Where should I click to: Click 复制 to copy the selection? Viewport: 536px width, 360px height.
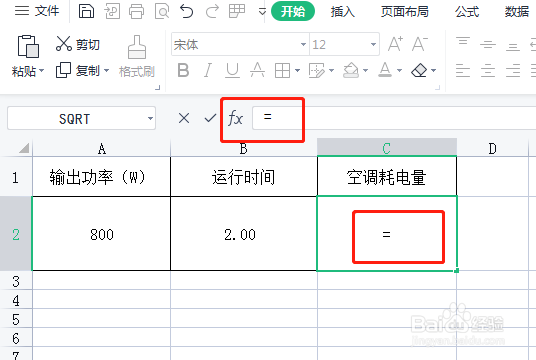click(78, 70)
